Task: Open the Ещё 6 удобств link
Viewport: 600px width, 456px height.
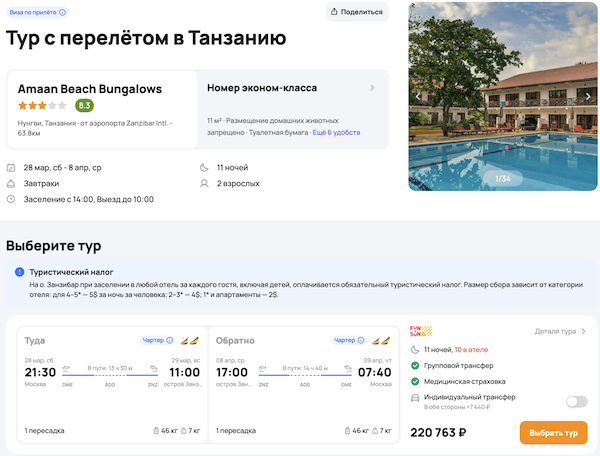Action: click(x=336, y=132)
